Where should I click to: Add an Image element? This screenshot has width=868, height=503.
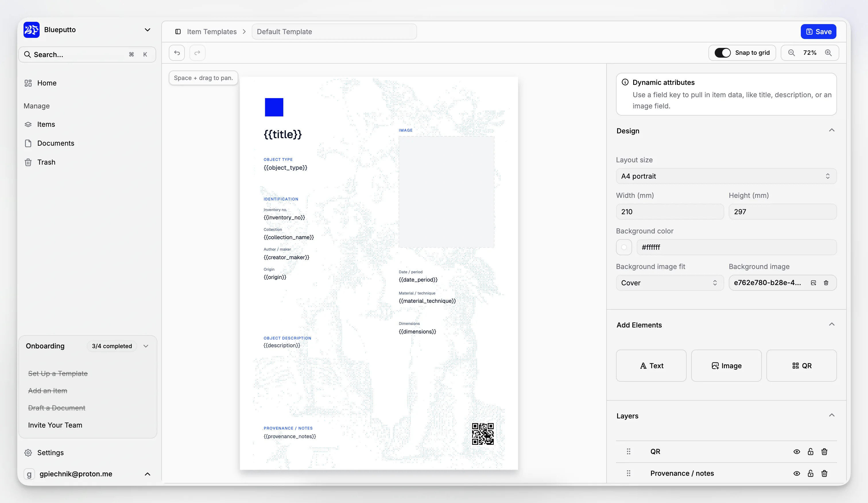click(x=726, y=365)
